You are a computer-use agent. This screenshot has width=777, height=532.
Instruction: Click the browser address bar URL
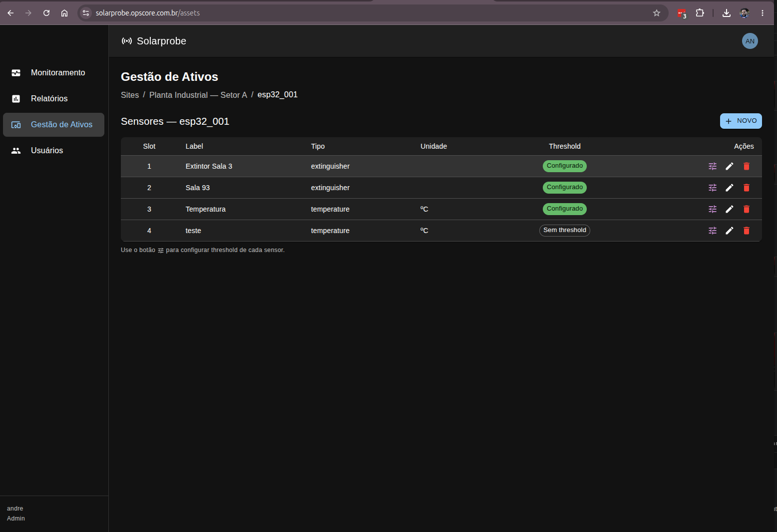click(x=148, y=13)
